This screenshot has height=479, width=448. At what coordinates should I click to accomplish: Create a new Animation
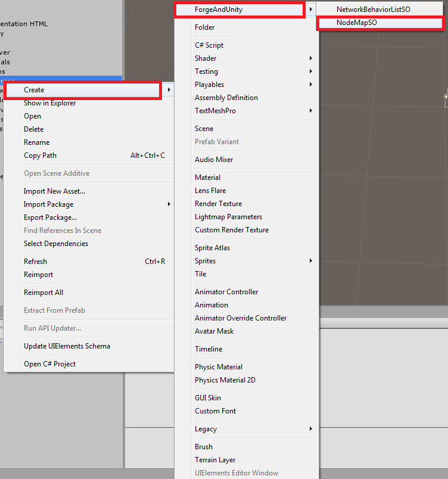(247, 305)
